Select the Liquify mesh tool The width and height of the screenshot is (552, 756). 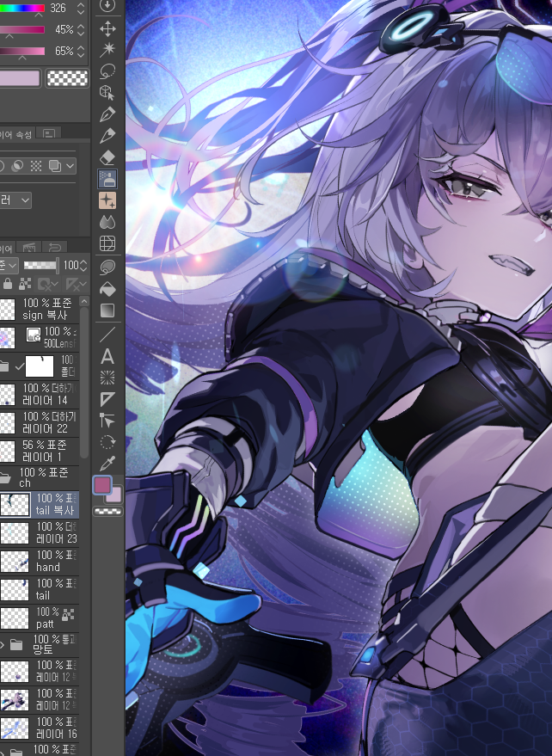[x=107, y=243]
